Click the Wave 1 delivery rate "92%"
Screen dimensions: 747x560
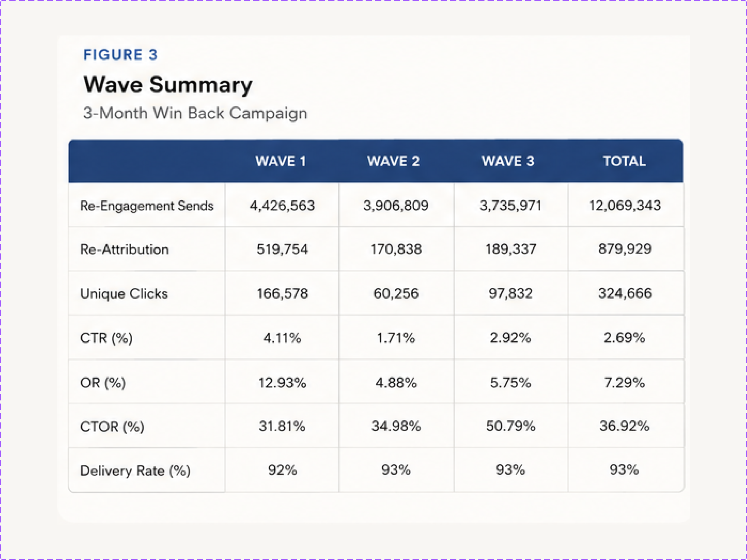click(x=282, y=470)
